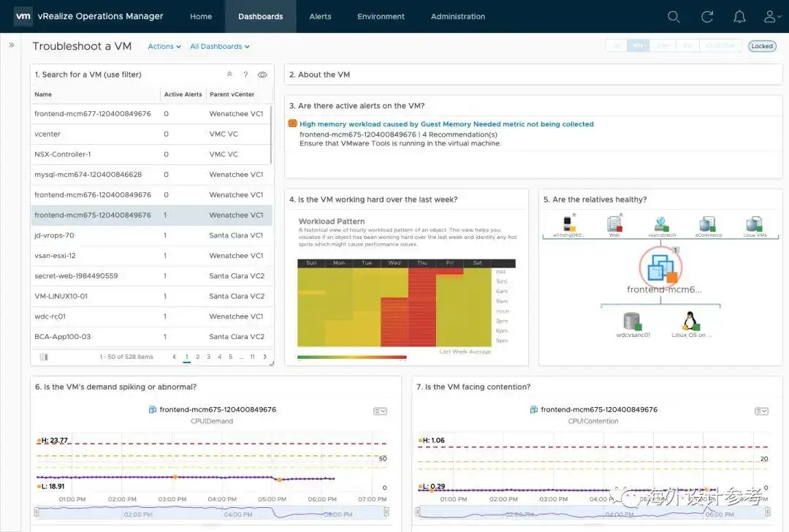The height and width of the screenshot is (532, 789).
Task: Open the notifications bell icon
Action: click(x=739, y=17)
